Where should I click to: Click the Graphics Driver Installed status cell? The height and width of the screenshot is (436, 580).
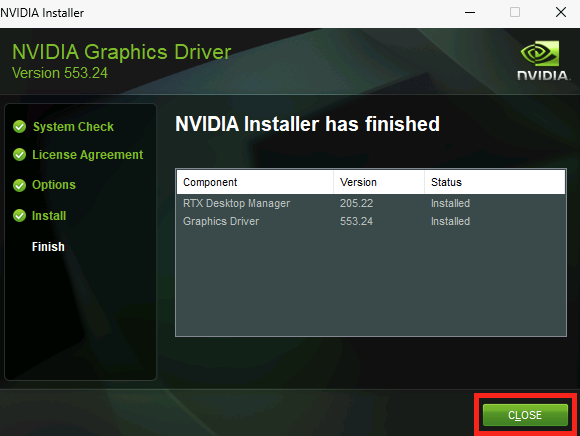pos(451,221)
